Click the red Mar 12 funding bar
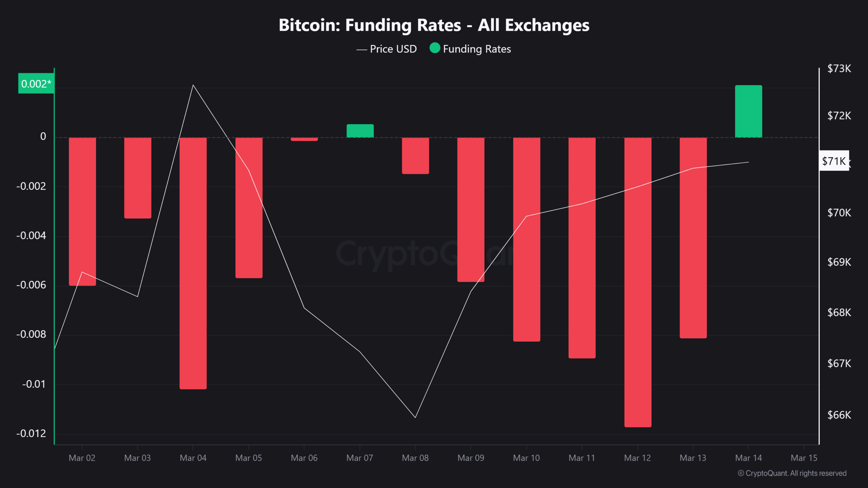This screenshot has width=868, height=488. point(637,282)
